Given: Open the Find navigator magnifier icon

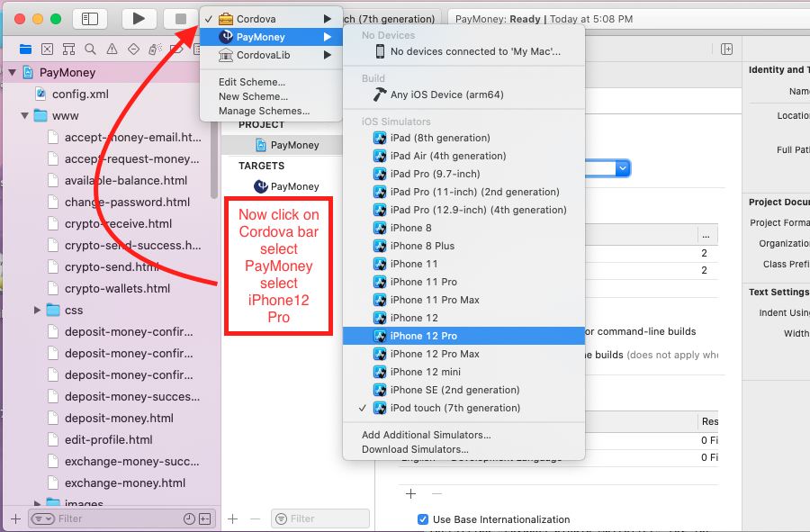Looking at the screenshot, I should click(x=90, y=49).
